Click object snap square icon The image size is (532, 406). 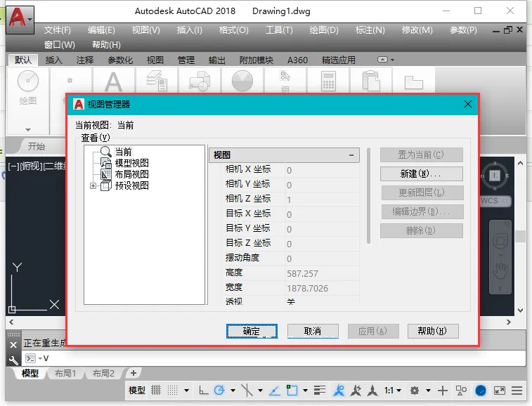(x=292, y=391)
